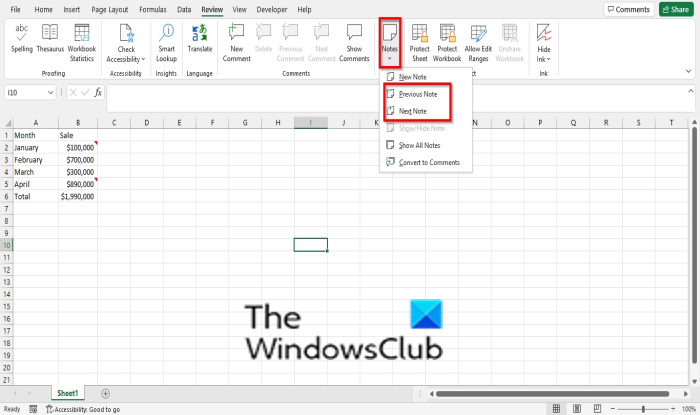Switch to Normal view in status bar

pos(556,408)
